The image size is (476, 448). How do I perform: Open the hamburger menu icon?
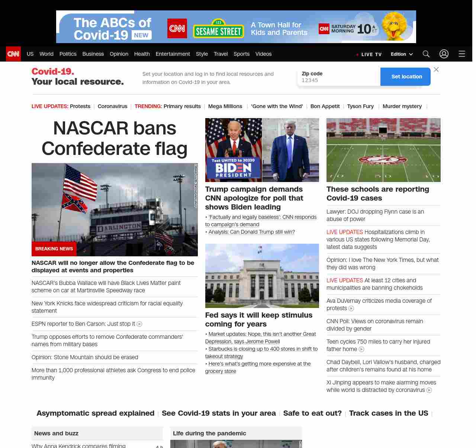(461, 54)
